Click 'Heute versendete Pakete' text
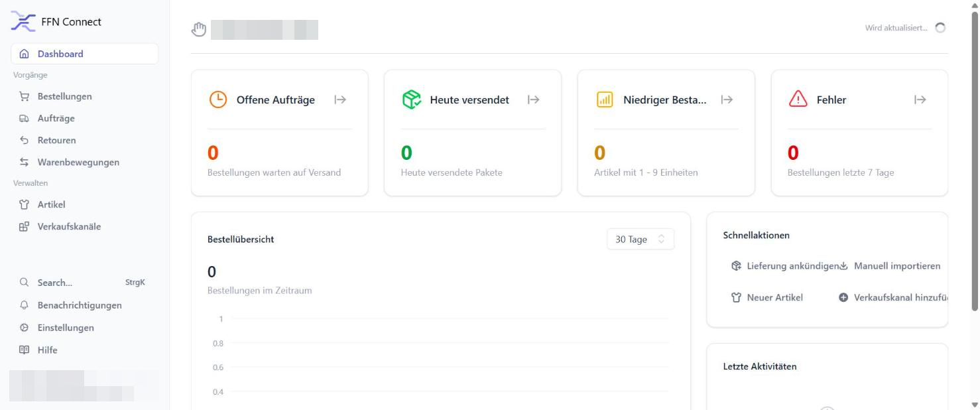Screen dimensions: 980x410 tap(452, 172)
